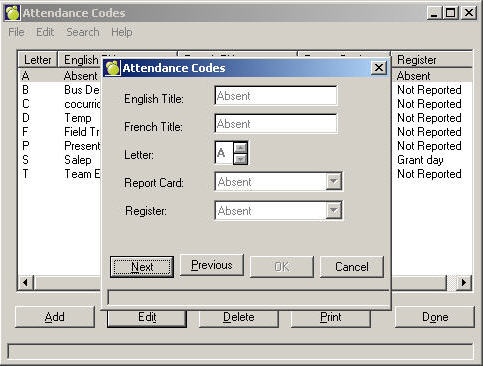The height and width of the screenshot is (366, 483).
Task: Close the Attendance Codes dialog
Action: coord(379,68)
